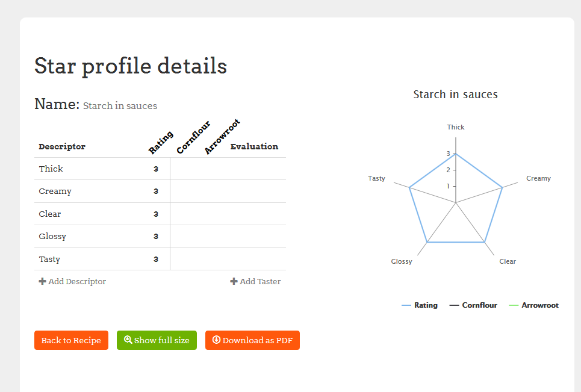Click the Thick data point on radar chart

[456, 154]
